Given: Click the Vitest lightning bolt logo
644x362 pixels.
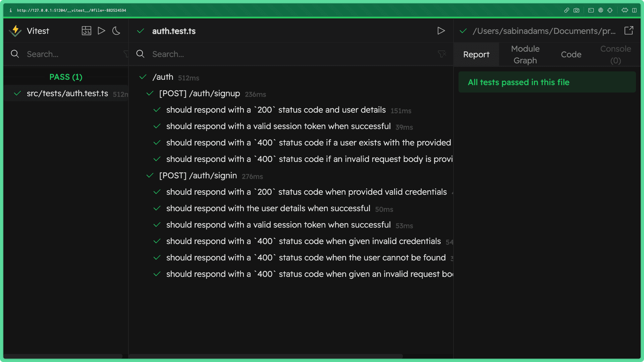Looking at the screenshot, I should (15, 31).
